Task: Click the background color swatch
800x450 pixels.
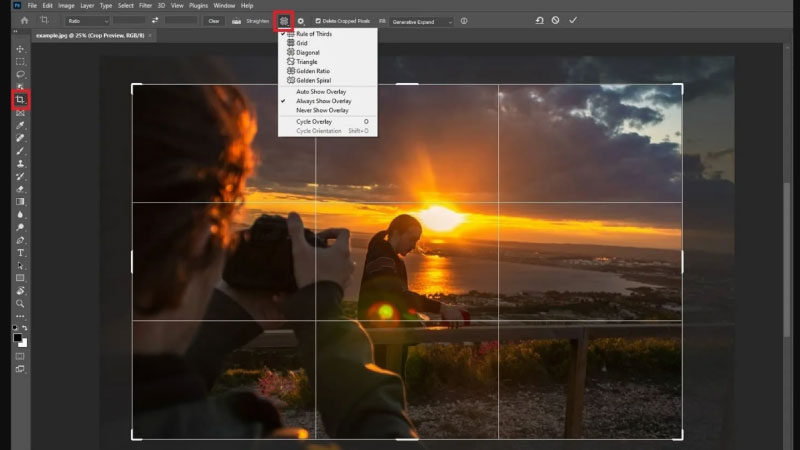Action: [24, 343]
